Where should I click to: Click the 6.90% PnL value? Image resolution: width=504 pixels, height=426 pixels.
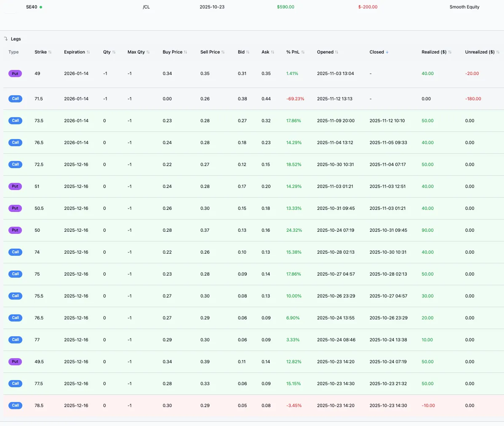pyautogui.click(x=293, y=318)
